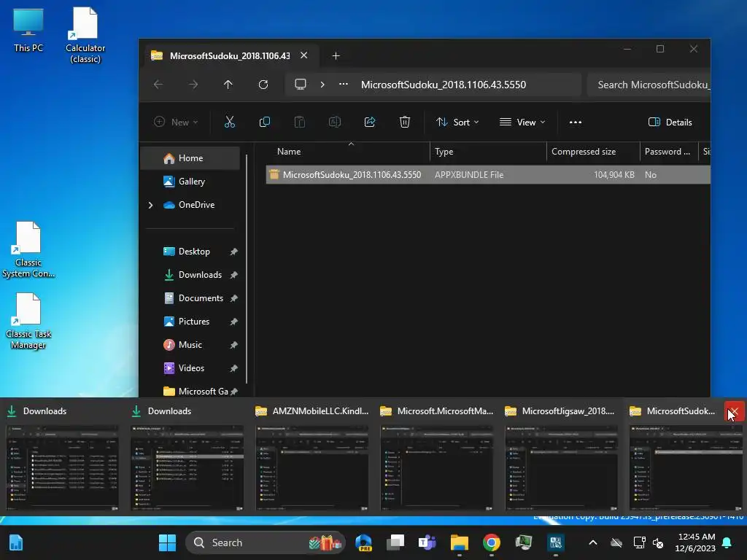
Task: Open Microsoft Edge PRE from taskbar
Action: (x=364, y=542)
